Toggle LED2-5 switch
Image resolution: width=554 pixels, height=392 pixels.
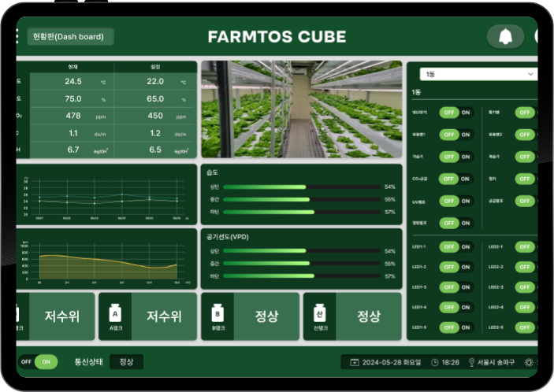526,327
